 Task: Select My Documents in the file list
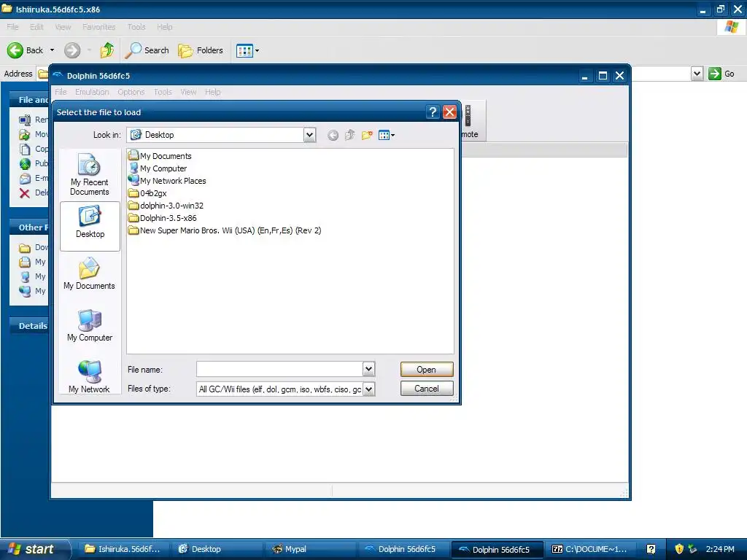[x=160, y=156]
